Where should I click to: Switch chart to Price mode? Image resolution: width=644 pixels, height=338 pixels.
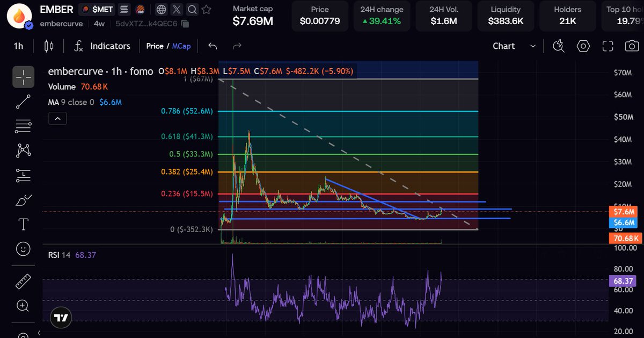click(155, 46)
